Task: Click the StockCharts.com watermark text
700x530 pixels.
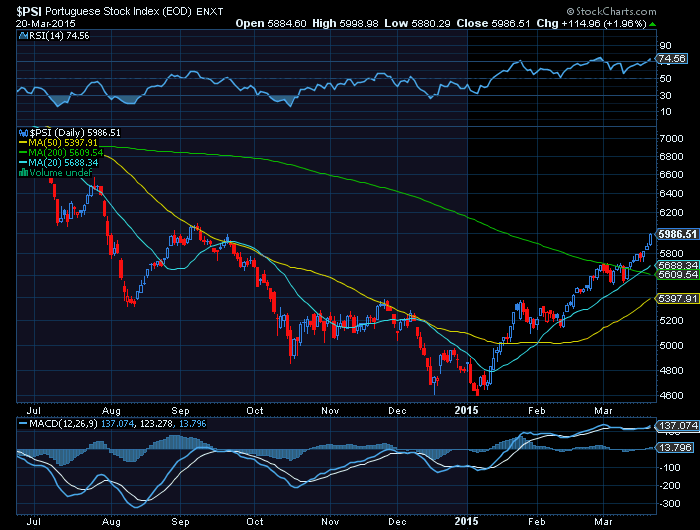Action: tap(612, 12)
